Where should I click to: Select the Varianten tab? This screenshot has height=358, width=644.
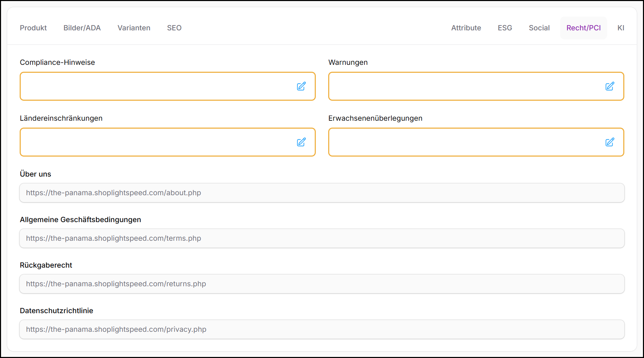[x=134, y=28]
